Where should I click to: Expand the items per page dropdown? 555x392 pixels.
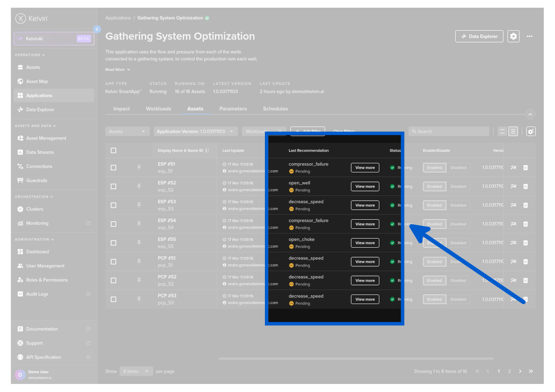tap(136, 371)
